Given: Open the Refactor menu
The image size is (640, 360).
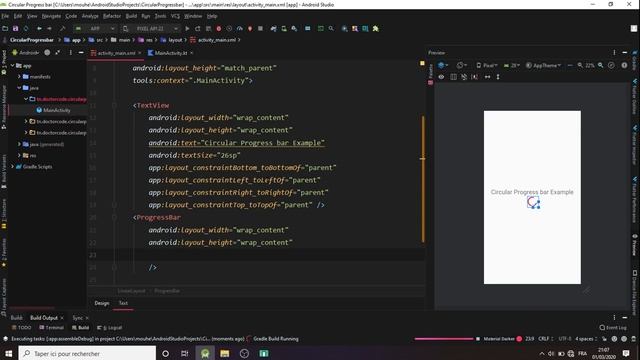Looking at the screenshot, I should coord(112,16).
